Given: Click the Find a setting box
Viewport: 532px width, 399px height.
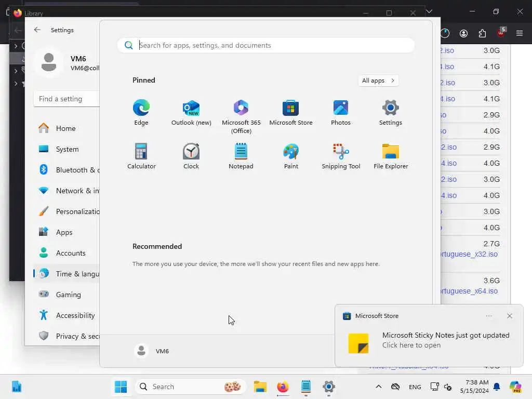Looking at the screenshot, I should coord(66,99).
